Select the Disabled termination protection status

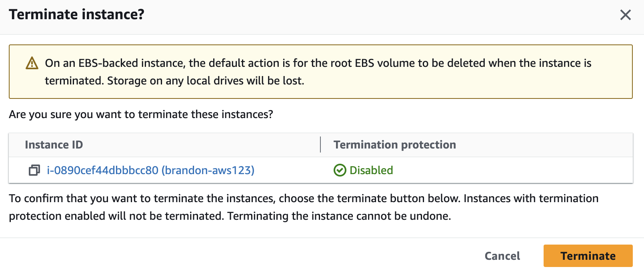pyautogui.click(x=371, y=170)
